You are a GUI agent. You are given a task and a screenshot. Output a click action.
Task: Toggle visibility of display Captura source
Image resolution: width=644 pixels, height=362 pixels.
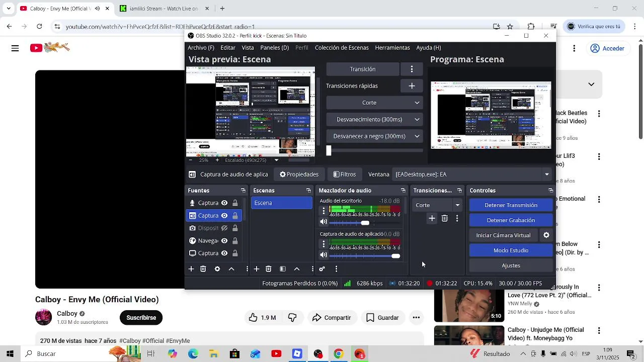tap(224, 253)
